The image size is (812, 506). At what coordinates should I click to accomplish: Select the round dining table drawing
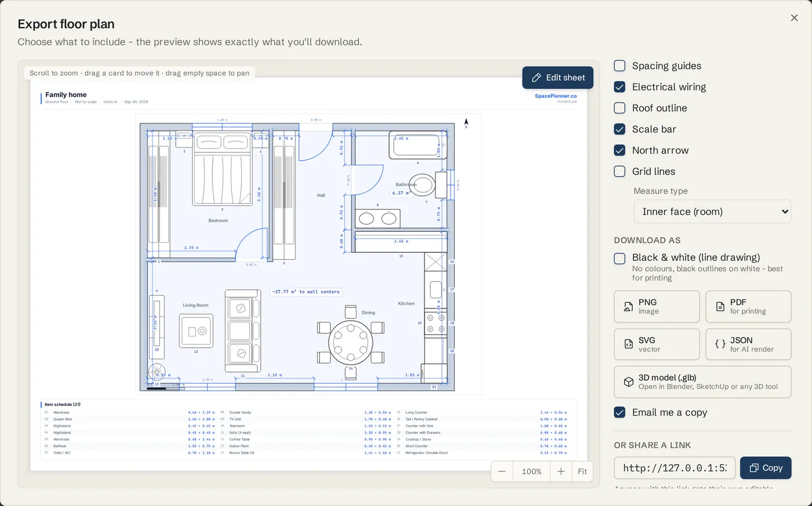click(350, 343)
